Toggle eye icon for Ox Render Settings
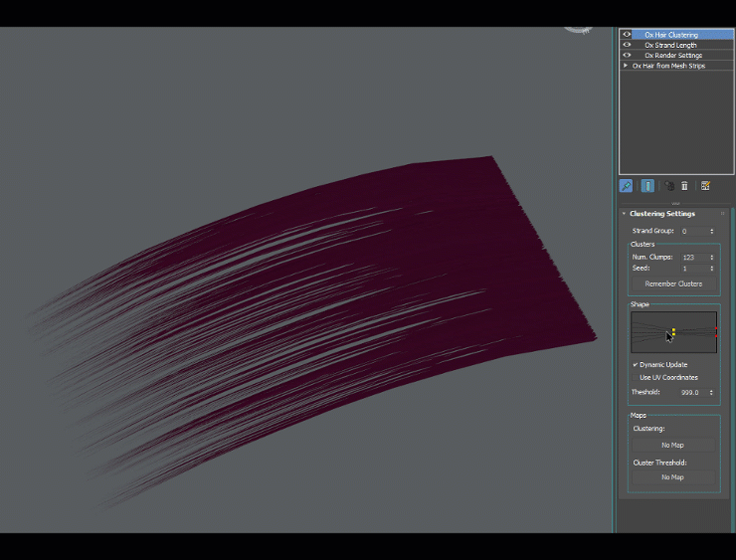The height and width of the screenshot is (560, 736). pyautogui.click(x=627, y=56)
